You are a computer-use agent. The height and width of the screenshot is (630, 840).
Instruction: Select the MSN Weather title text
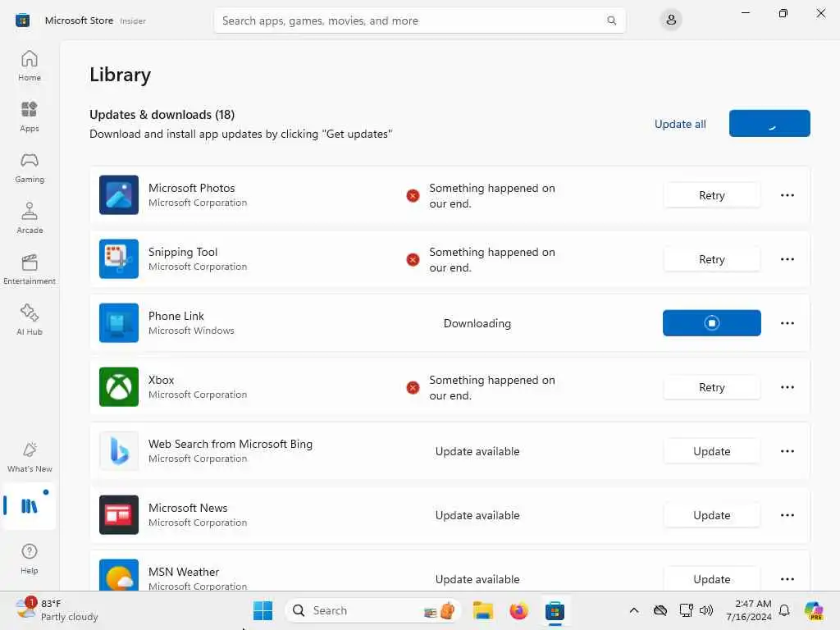click(183, 572)
